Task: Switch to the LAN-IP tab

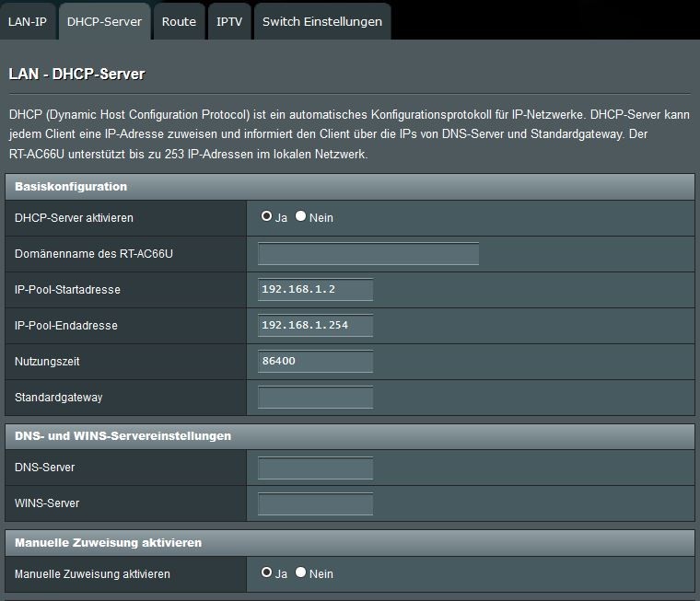Action: (x=28, y=21)
